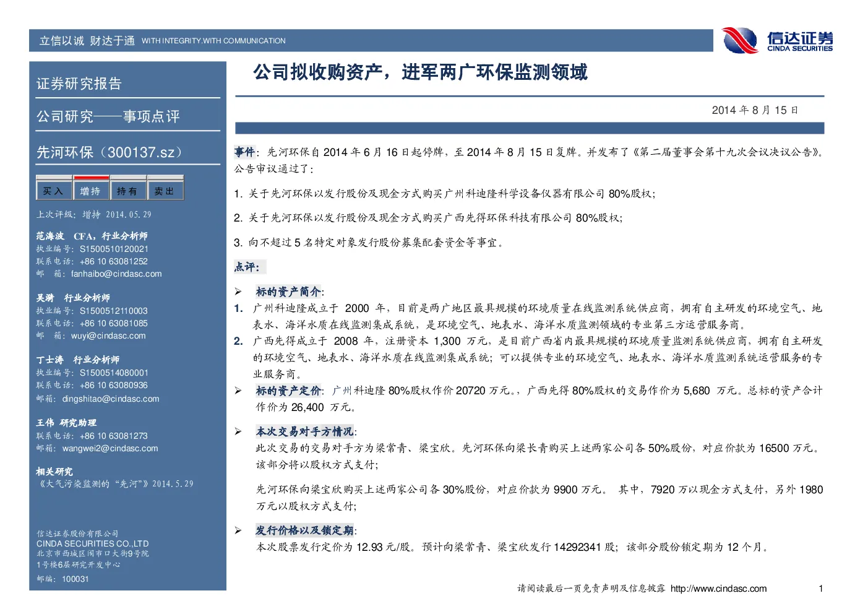Viewport: 868px width, 614px height.
Task: Click license number S1500514080001
Action: point(114,373)
